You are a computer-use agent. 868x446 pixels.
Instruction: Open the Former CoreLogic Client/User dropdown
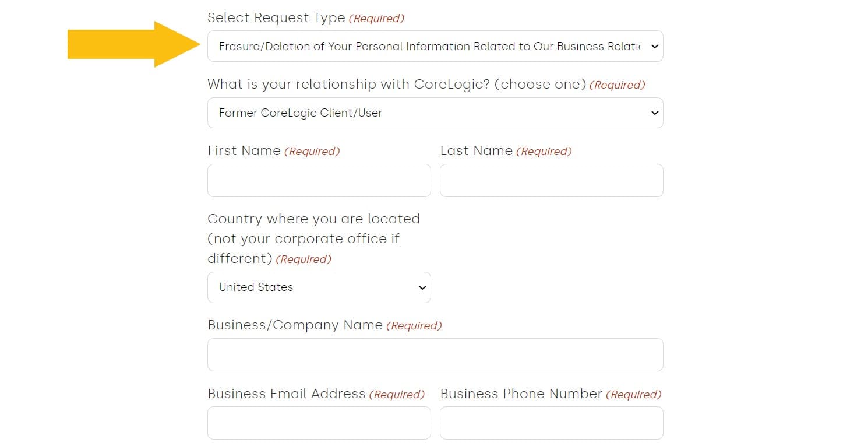point(428,113)
